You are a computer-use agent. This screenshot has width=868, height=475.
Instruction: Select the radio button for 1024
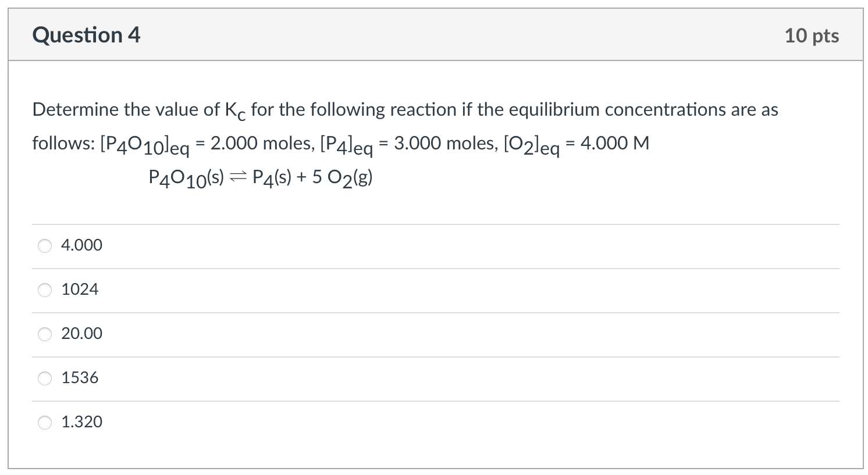pos(45,290)
